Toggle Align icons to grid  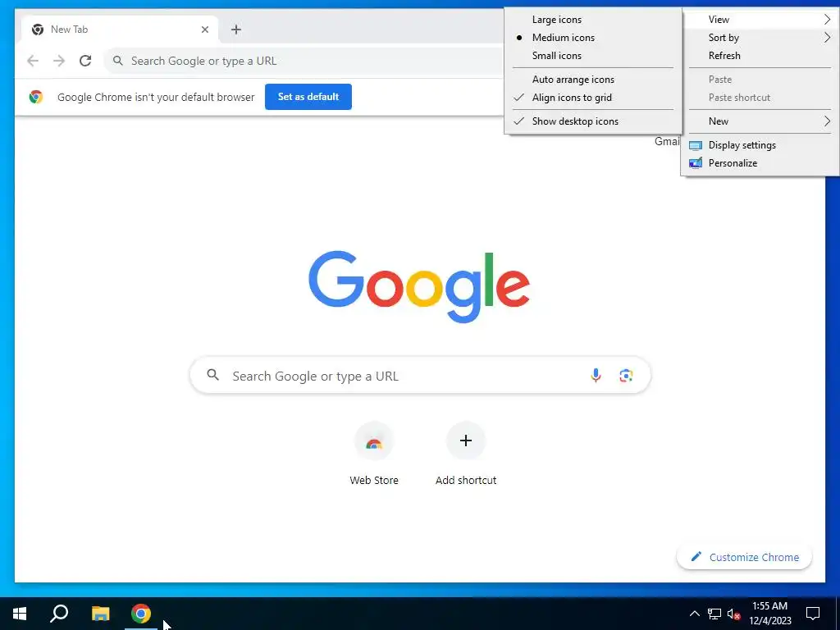[x=593, y=98]
